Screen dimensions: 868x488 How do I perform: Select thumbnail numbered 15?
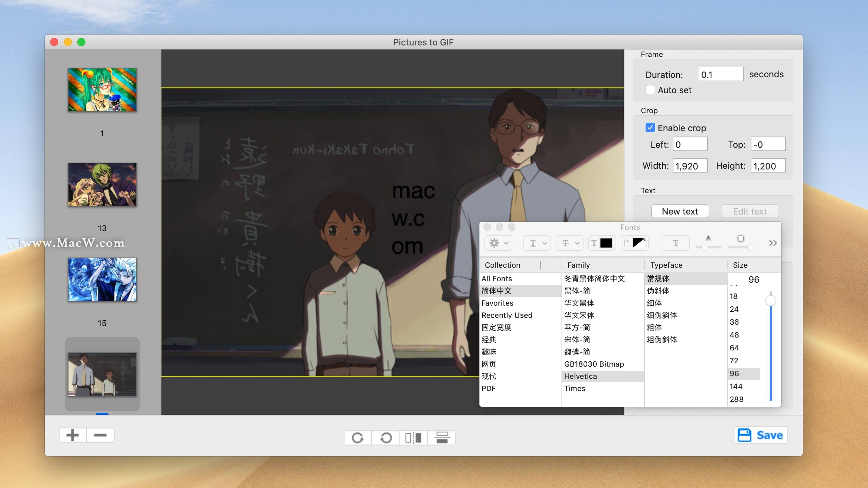pyautogui.click(x=102, y=280)
